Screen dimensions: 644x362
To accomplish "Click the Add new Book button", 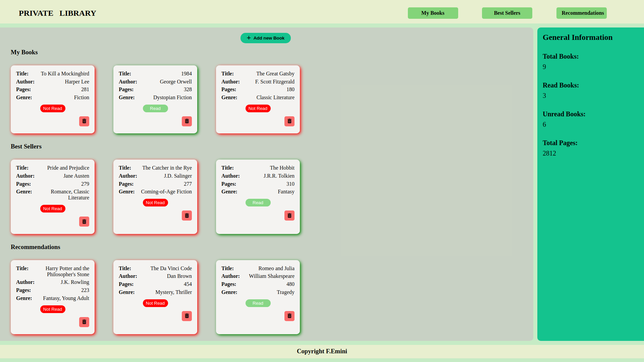I will tap(265, 38).
